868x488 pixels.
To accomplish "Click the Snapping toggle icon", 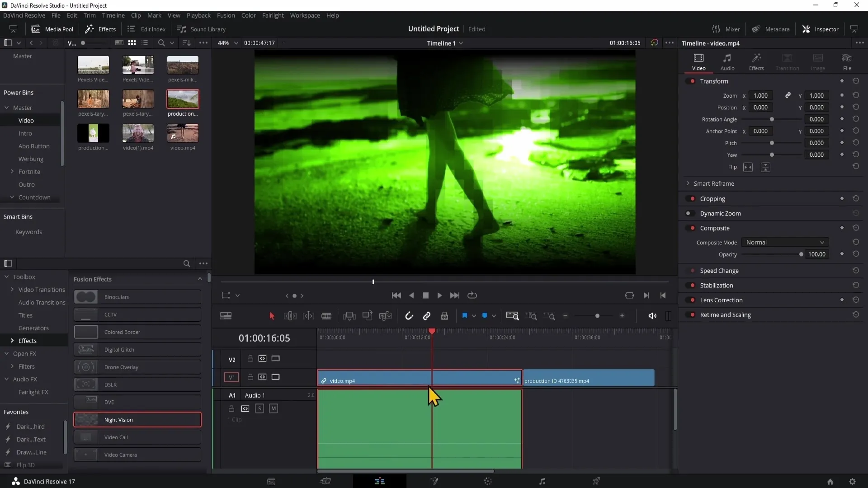I will pos(409,316).
